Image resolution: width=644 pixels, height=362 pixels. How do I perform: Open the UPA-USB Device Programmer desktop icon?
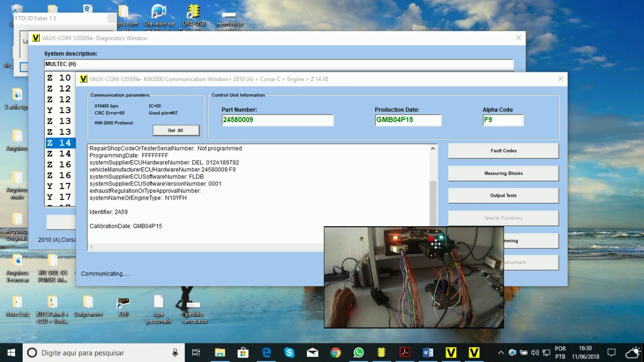coord(194,17)
